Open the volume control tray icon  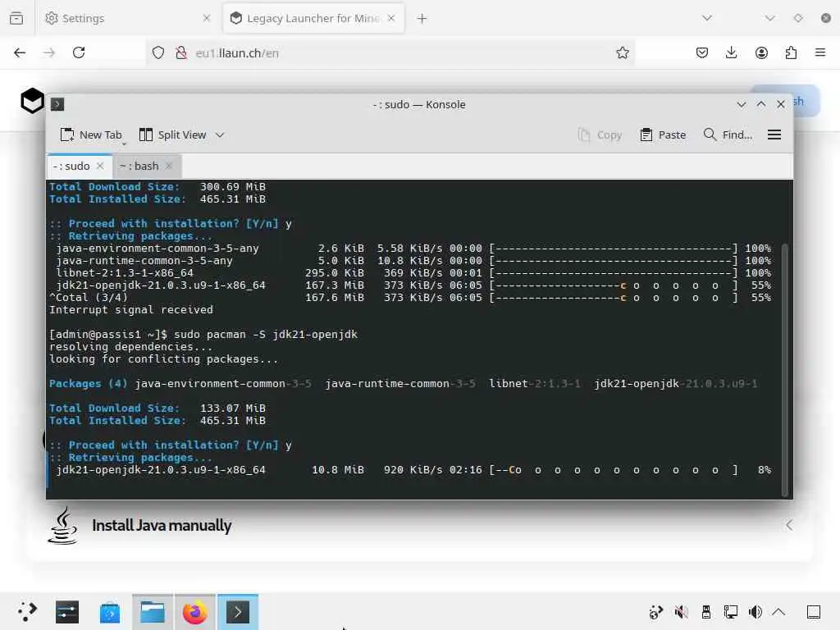coord(756,612)
